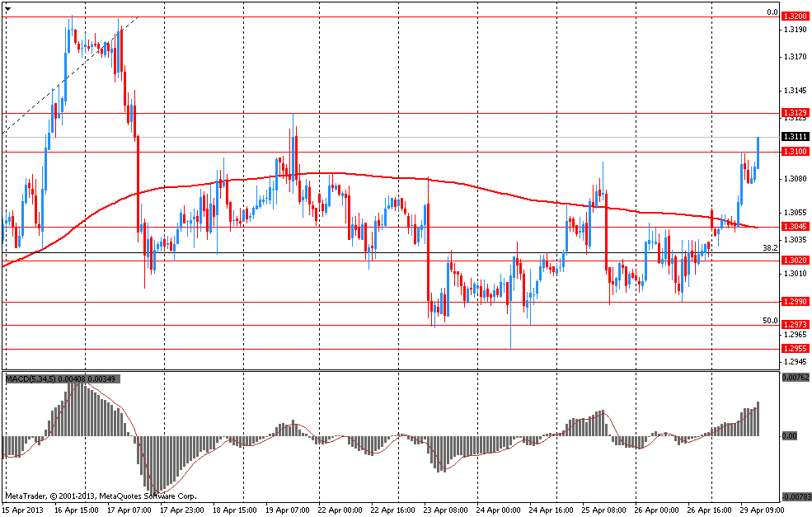Select the 50.0 Fibonacci level label

770,320
